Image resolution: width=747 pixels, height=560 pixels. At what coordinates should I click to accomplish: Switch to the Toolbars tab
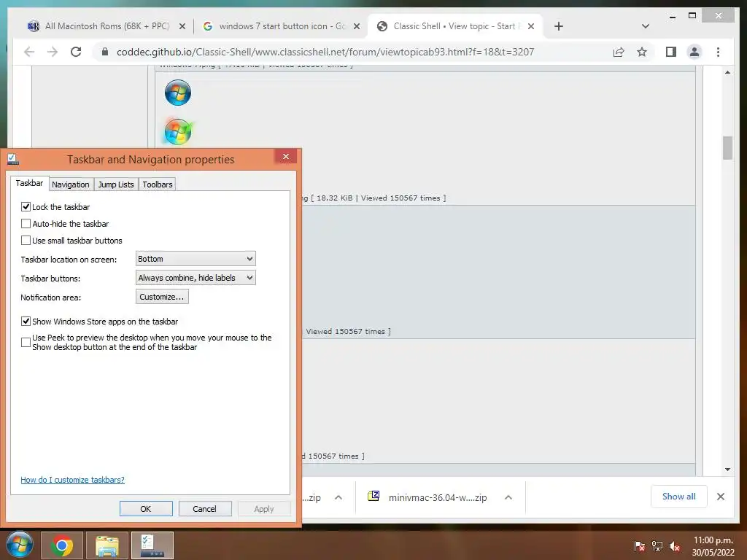tap(158, 184)
